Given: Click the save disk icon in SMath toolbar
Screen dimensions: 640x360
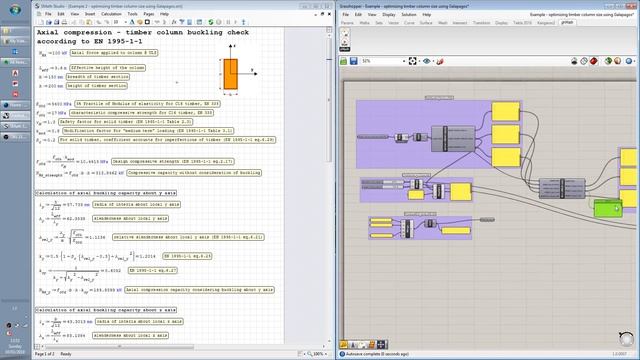Looking at the screenshot, I should (56, 22).
